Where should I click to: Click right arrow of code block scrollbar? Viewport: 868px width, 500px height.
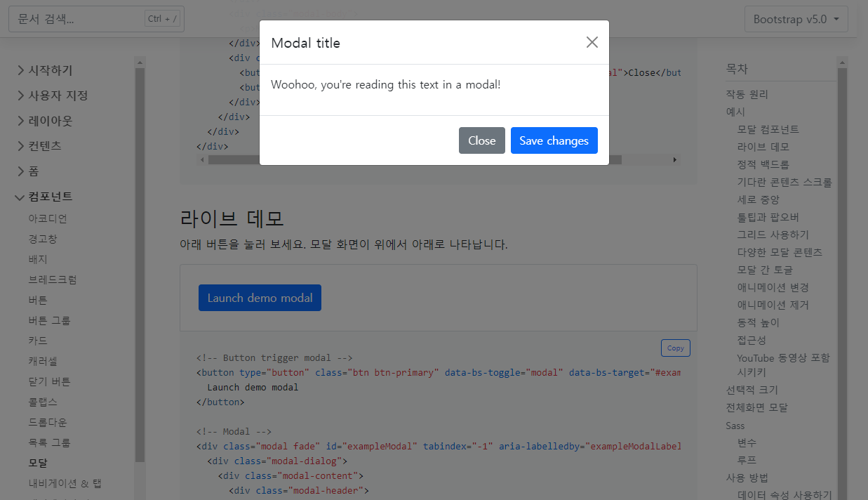(x=675, y=159)
